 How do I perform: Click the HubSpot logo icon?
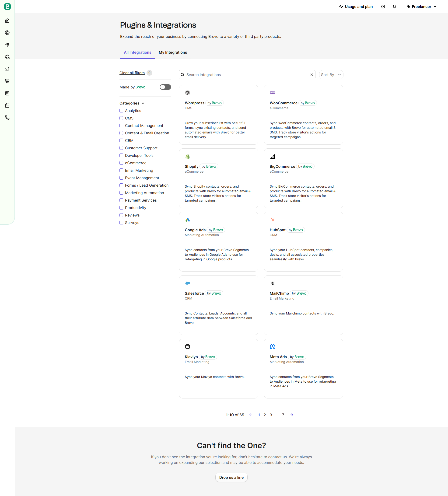point(272,220)
